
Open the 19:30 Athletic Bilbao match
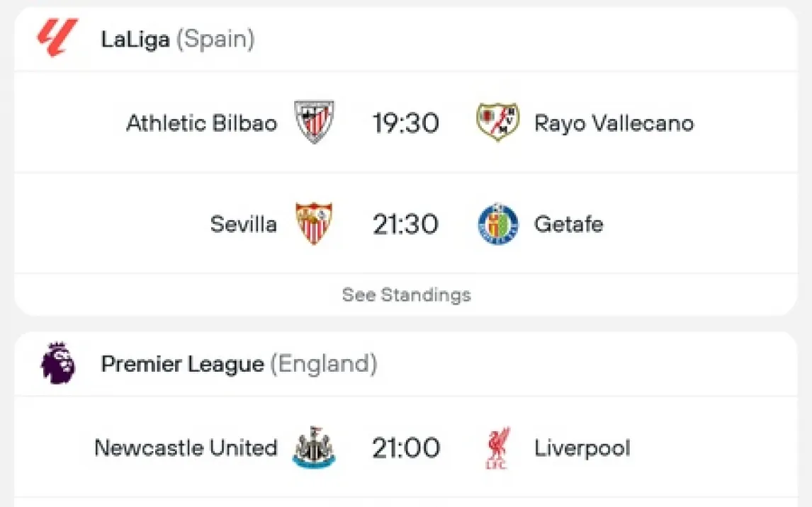(406, 123)
